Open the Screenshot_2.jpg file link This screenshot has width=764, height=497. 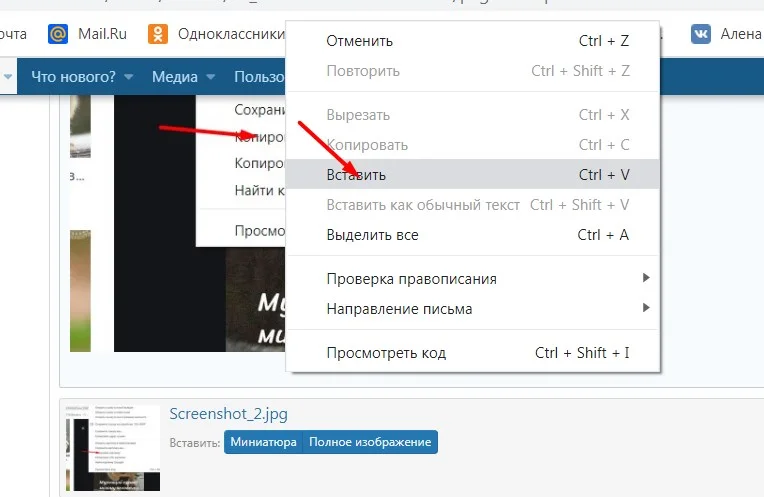click(229, 414)
